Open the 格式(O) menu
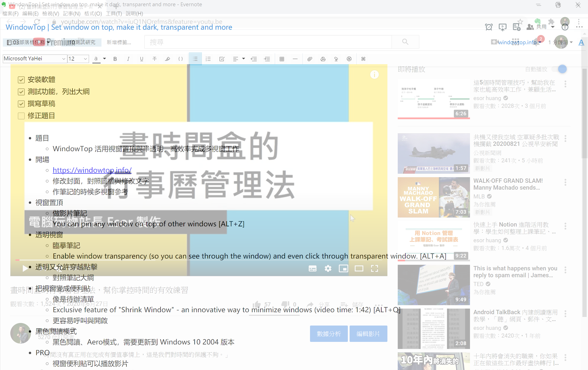 pos(93,13)
